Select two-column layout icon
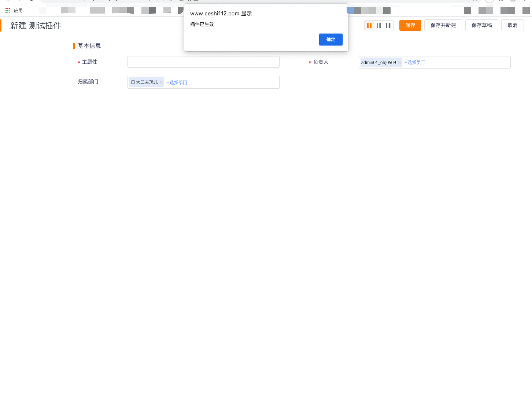Image resolution: width=532 pixels, height=395 pixels. tap(369, 25)
